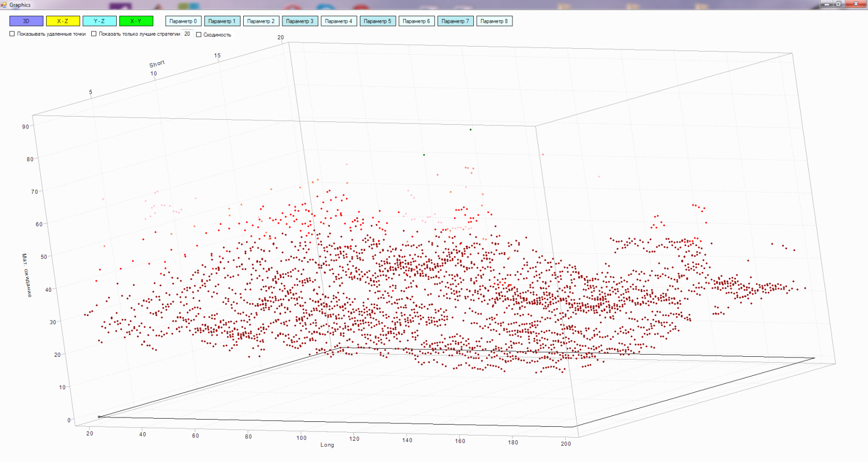This screenshot has height=462, width=868.
Task: Select the Параметр 6 button
Action: (x=416, y=21)
